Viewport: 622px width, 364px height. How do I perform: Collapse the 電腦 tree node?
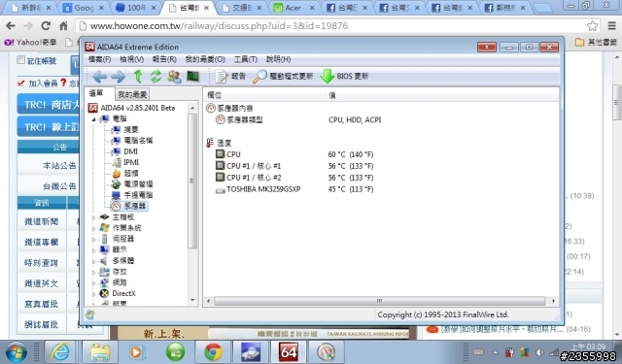pos(94,118)
